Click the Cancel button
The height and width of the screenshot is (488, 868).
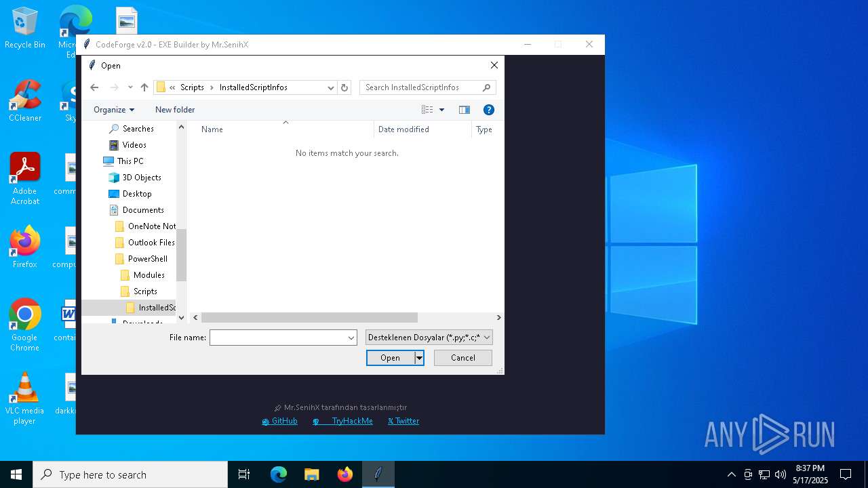tap(463, 358)
